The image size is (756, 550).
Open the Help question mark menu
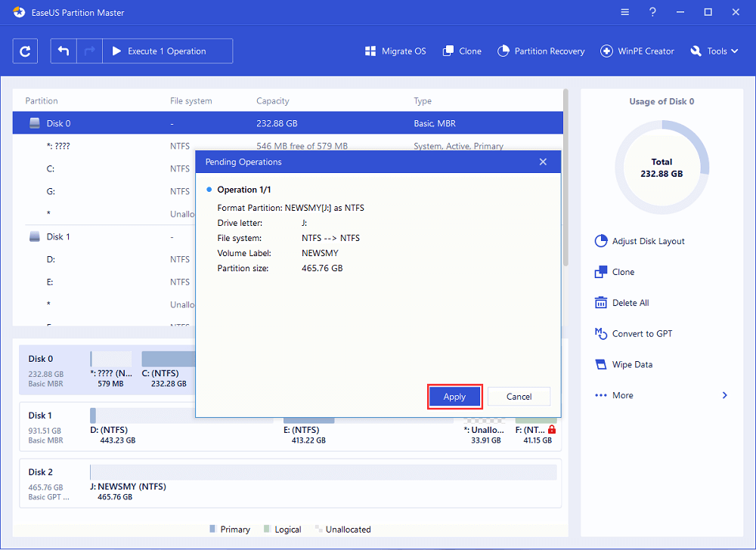point(652,12)
